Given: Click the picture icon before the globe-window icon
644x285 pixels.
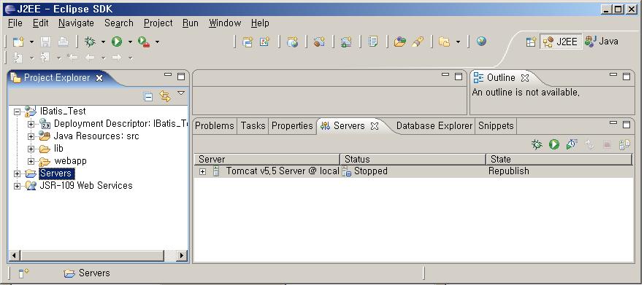Looking at the screenshot, I should coord(265,42).
